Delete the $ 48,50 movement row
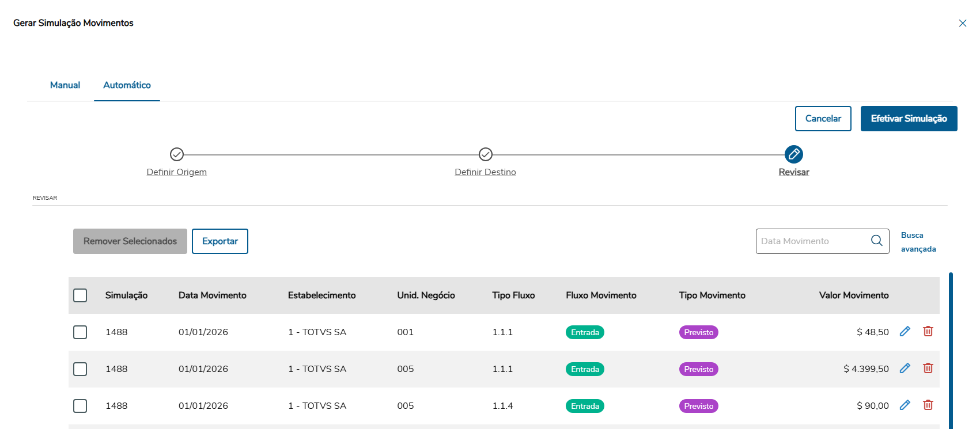Screen dimensions: 980x429 [x=928, y=331]
